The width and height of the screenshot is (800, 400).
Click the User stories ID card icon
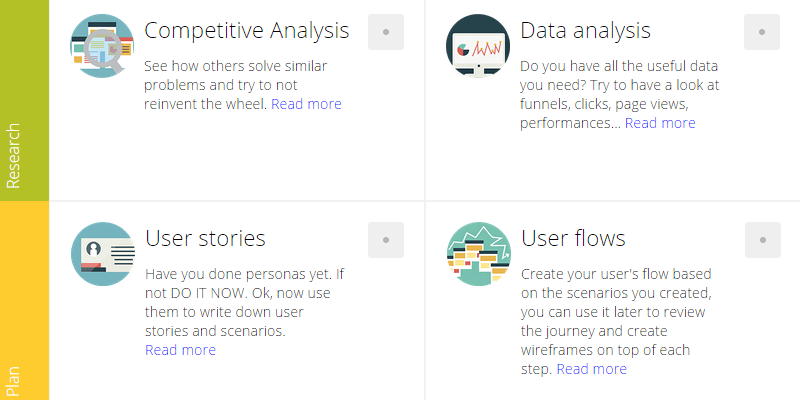(102, 254)
